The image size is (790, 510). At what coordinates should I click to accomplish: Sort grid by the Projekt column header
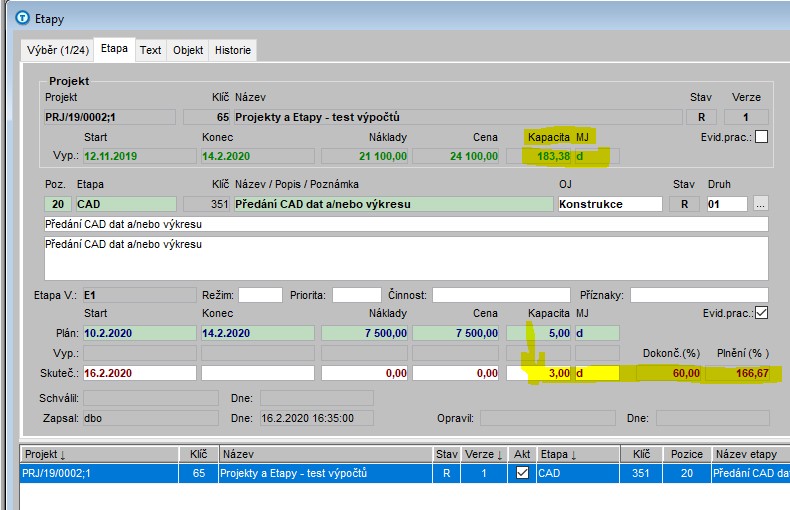tap(99, 454)
